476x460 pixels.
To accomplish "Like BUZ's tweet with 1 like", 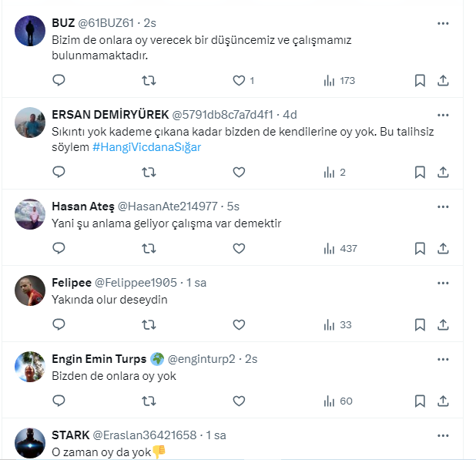I will (x=239, y=80).
